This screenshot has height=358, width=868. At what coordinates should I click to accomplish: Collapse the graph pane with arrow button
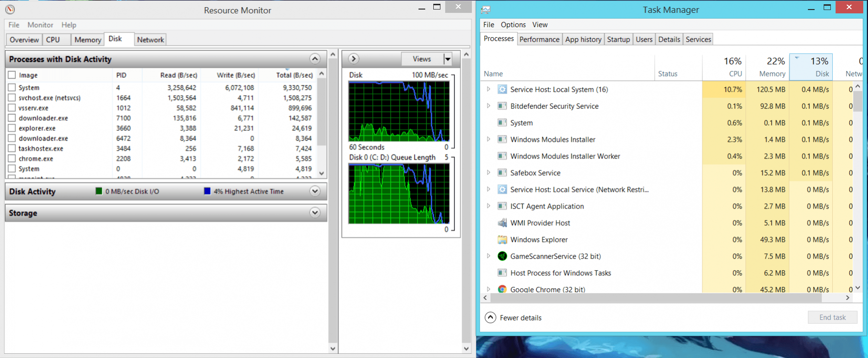click(x=354, y=58)
